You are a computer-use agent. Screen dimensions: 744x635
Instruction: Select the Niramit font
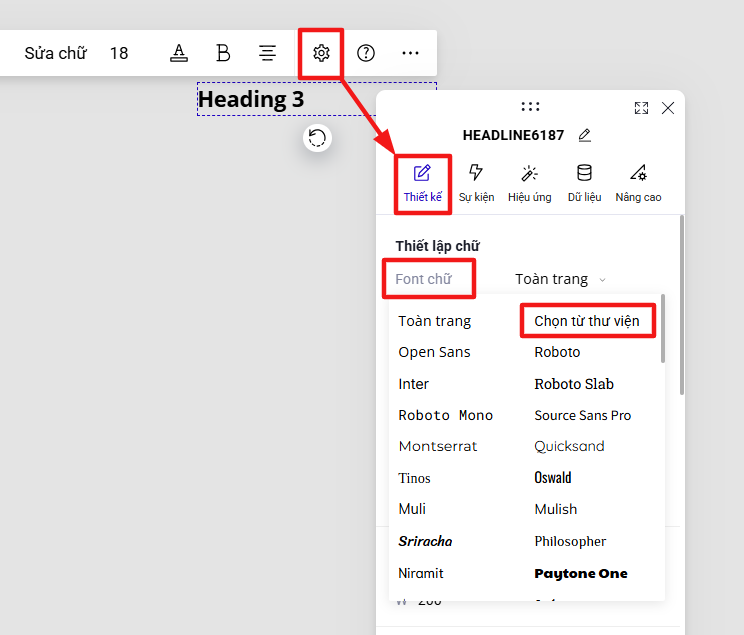pos(420,573)
